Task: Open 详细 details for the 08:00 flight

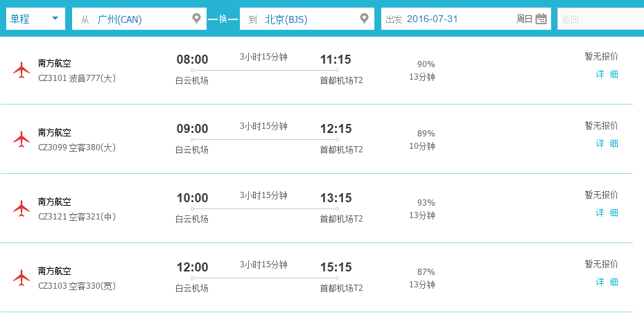Action: [607, 74]
